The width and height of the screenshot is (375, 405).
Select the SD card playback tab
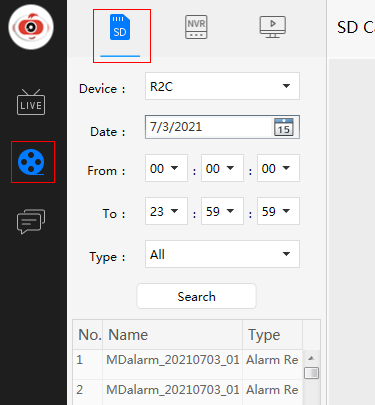[x=120, y=27]
